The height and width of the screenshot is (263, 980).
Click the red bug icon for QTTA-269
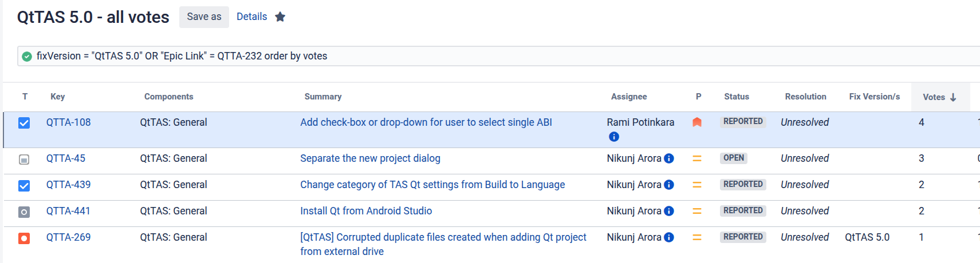pyautogui.click(x=24, y=238)
